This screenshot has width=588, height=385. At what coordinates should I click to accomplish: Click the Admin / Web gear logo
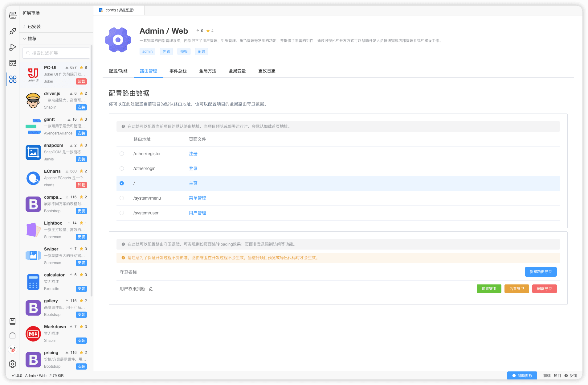coord(118,40)
